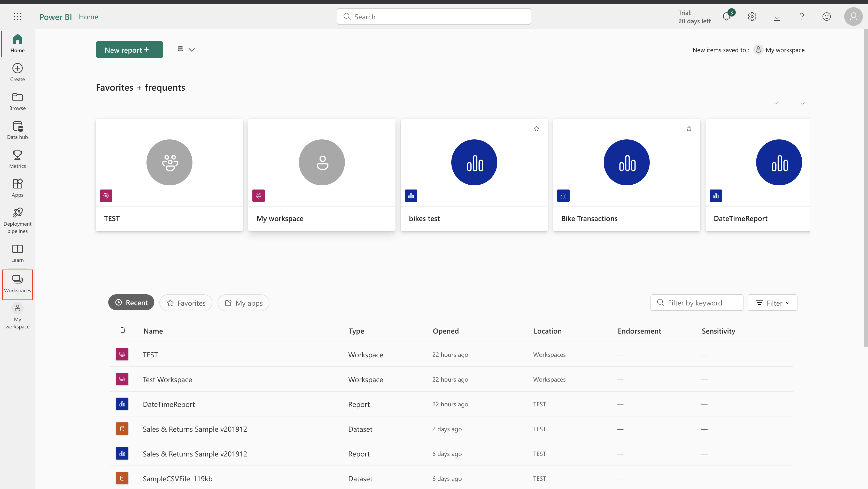Screen dimensions: 868x489
Task: Click the right chevron above the cards
Action: [x=803, y=103]
